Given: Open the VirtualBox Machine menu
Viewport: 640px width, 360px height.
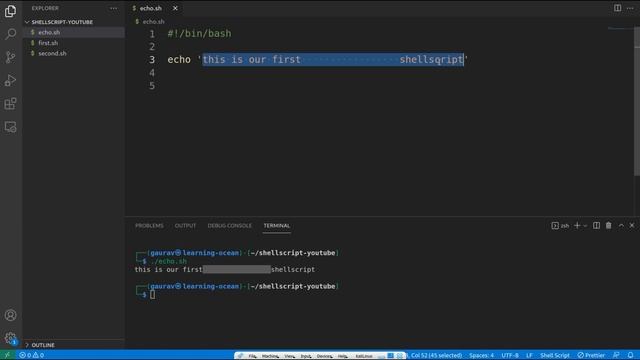Looking at the screenshot, I should coord(270,356).
